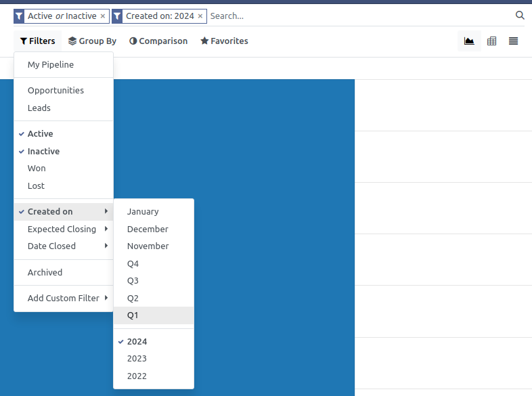
Task: Uncheck the year 2024 option
Action: (x=154, y=341)
